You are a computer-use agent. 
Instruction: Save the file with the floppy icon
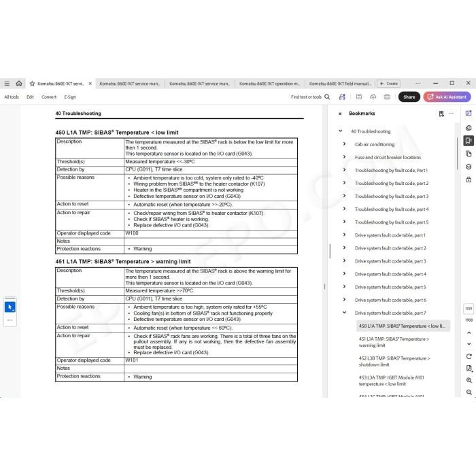pyautogui.click(x=359, y=97)
